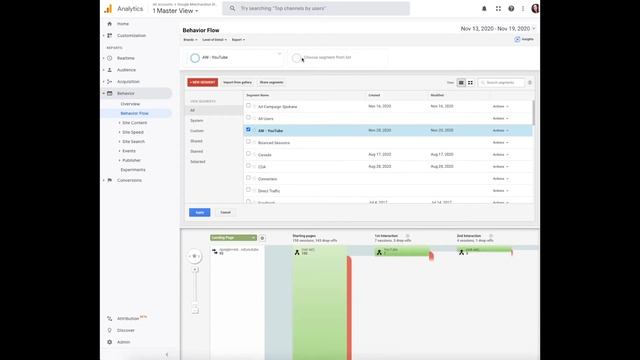Check the CSA segment checkbox
This screenshot has height=360, width=640.
pyautogui.click(x=248, y=166)
